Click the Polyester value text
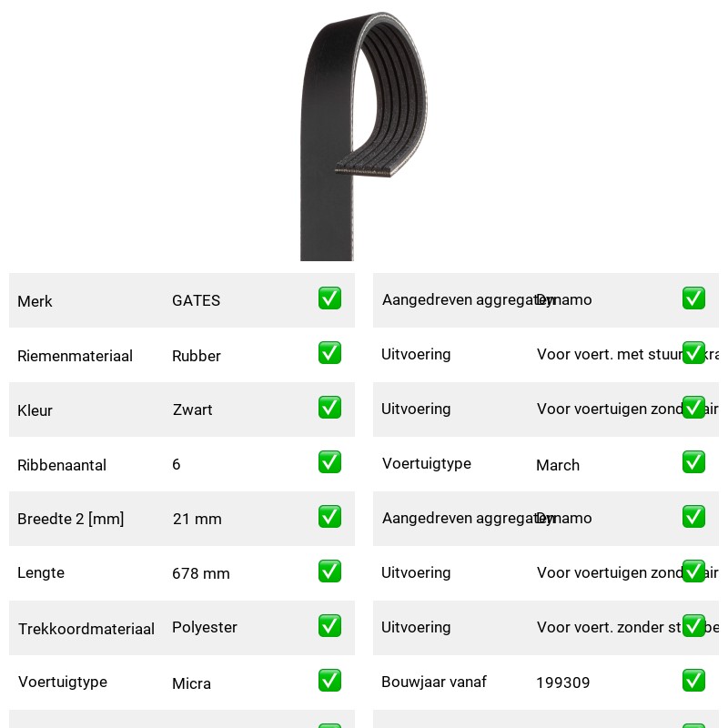Viewport: 728px width, 728px height. pyautogui.click(x=204, y=627)
